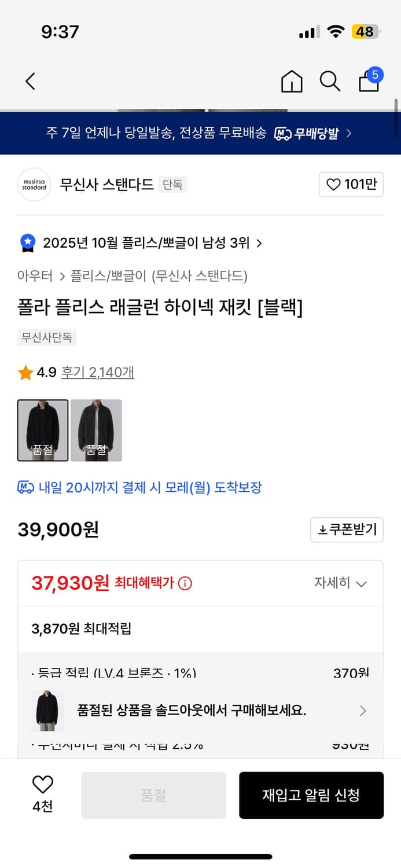Tap the search magnifier icon
Screen dimensions: 401x868
(x=330, y=82)
